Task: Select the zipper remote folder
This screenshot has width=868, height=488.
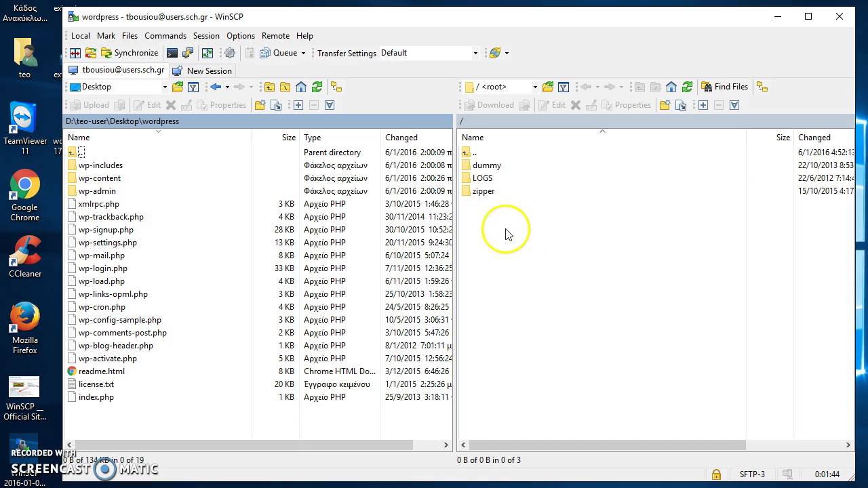Action: pos(484,191)
